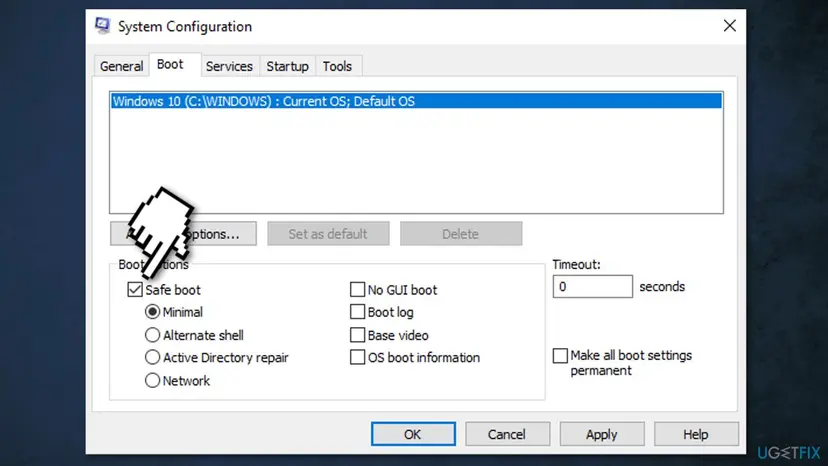
Task: Enable No GUI boot
Action: 357,290
